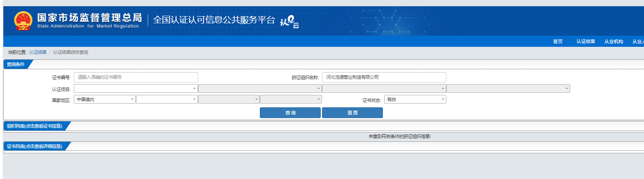Click the 全国认证认可信息公共服务平台 title
The height and width of the screenshot is (179, 644).
pyautogui.click(x=214, y=20)
